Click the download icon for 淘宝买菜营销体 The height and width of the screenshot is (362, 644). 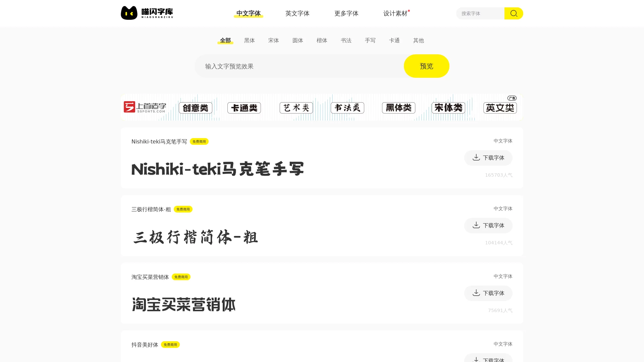tap(476, 293)
